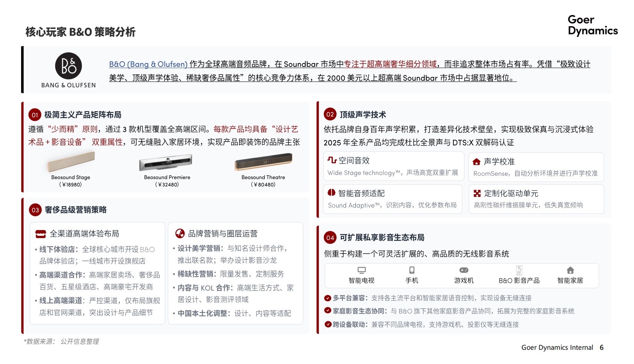Click the 智能家居 home icon
The height and width of the screenshot is (364, 634).
click(x=570, y=270)
